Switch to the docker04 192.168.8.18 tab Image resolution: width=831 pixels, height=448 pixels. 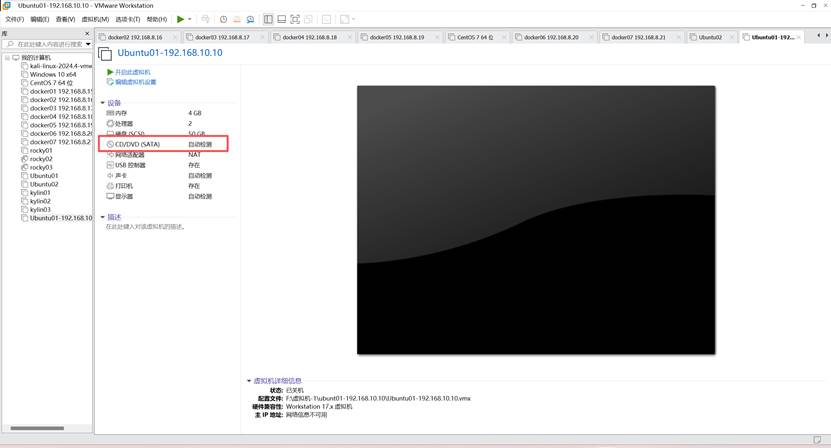point(310,37)
